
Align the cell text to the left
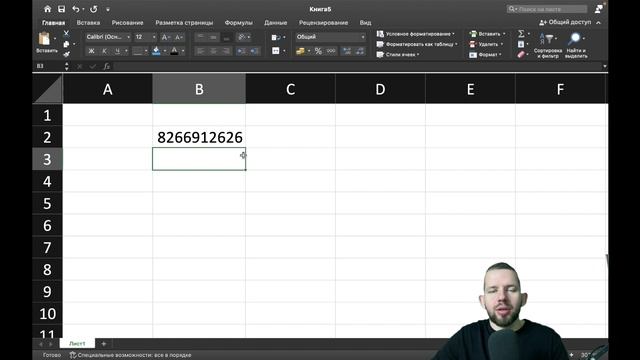pos(200,51)
